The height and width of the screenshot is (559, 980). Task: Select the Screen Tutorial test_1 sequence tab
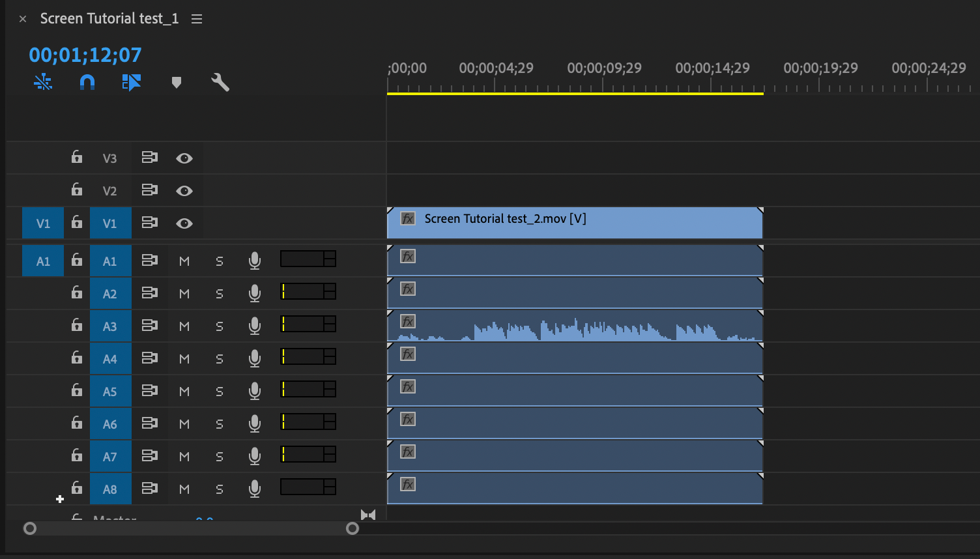(x=109, y=18)
